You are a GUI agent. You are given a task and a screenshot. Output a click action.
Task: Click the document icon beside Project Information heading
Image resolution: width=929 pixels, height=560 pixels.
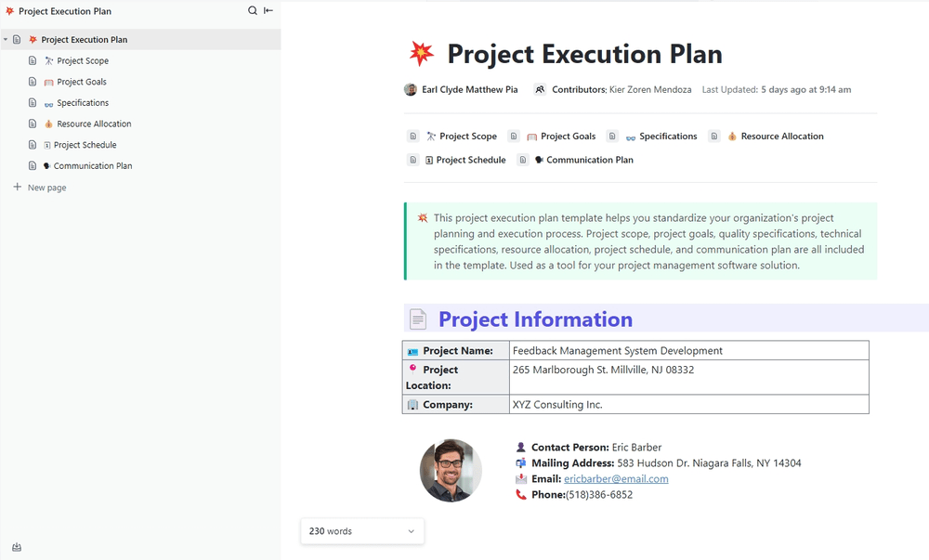pyautogui.click(x=419, y=319)
